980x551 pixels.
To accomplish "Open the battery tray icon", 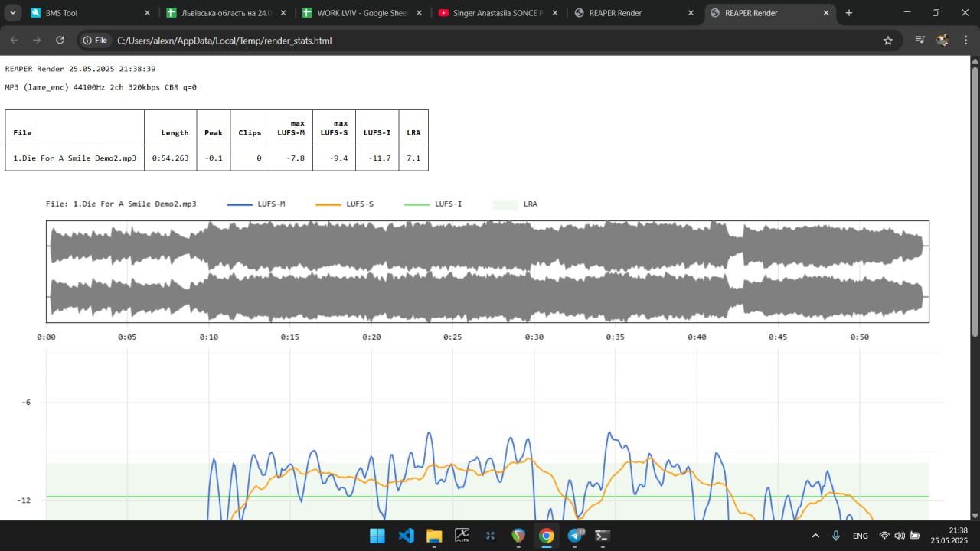I will [914, 536].
